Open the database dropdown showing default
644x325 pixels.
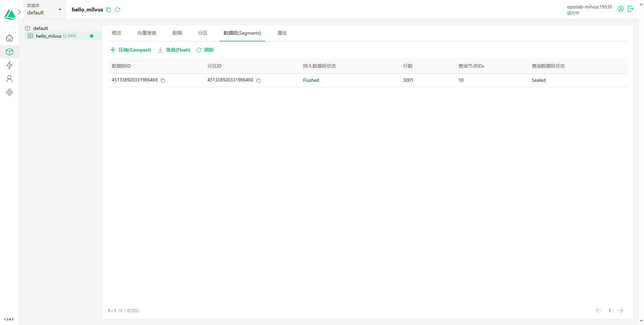[x=44, y=9]
